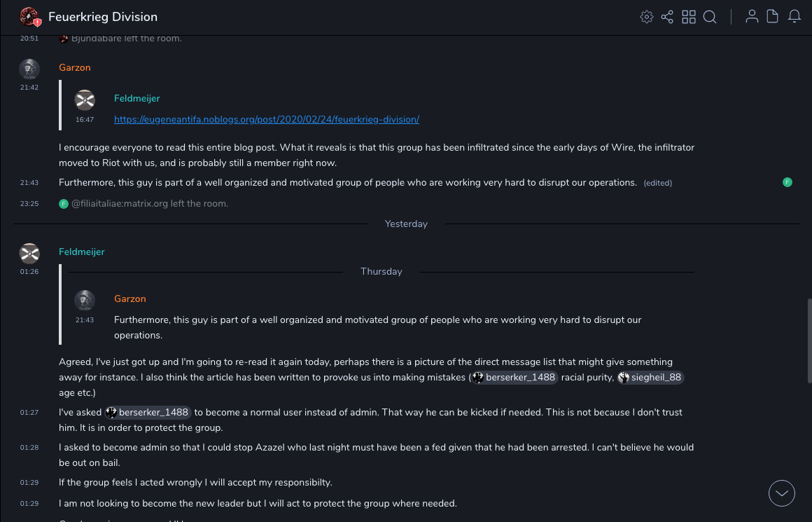This screenshot has width=812, height=522.
Task: Open notifications bell panel
Action: [x=794, y=17]
